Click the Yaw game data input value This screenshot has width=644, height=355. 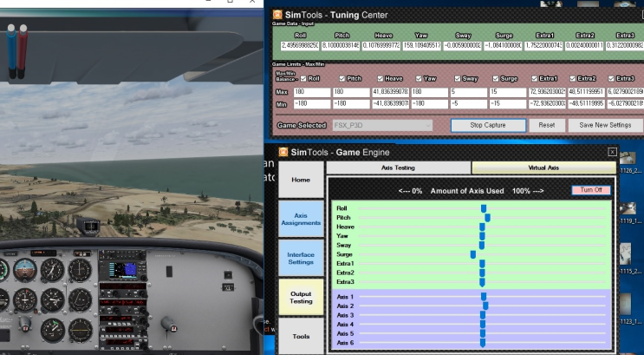[x=422, y=46]
